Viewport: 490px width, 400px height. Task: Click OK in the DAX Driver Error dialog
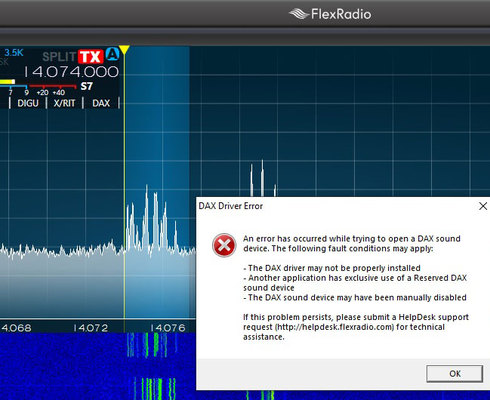point(454,373)
